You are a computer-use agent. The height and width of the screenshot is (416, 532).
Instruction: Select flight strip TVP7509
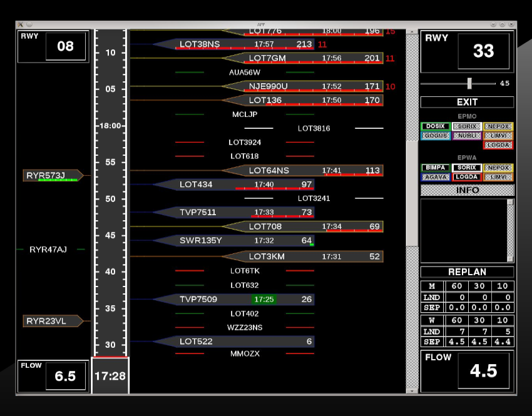pos(238,300)
